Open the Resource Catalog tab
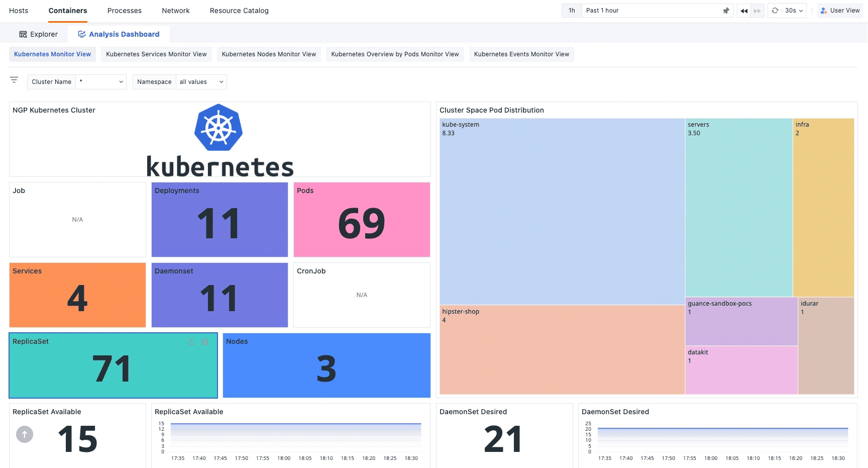 pos(239,11)
